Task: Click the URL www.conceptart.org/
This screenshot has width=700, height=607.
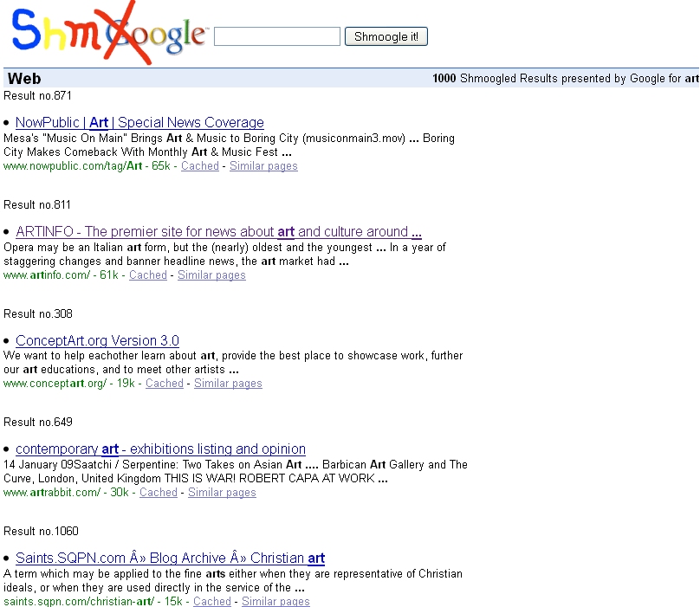Action: [55, 384]
